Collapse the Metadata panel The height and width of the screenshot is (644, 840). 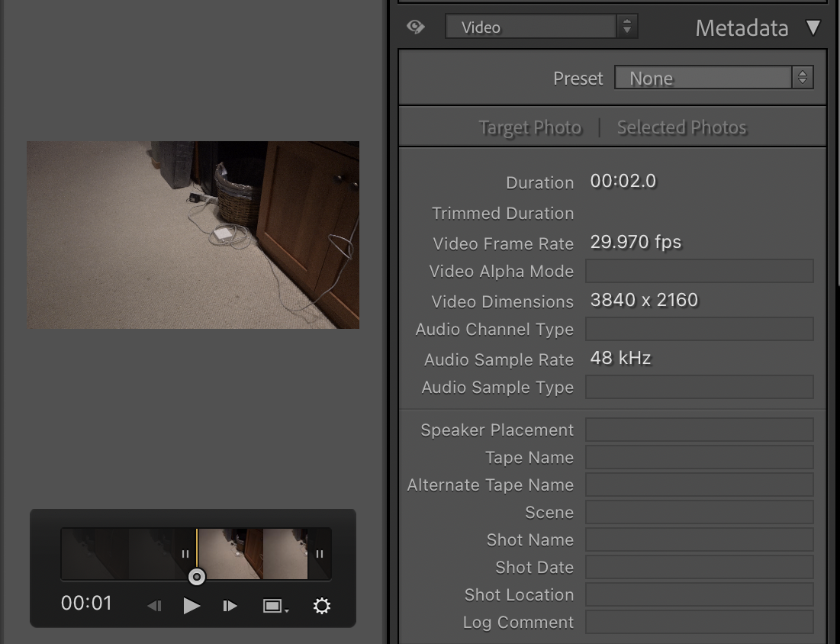tap(813, 28)
